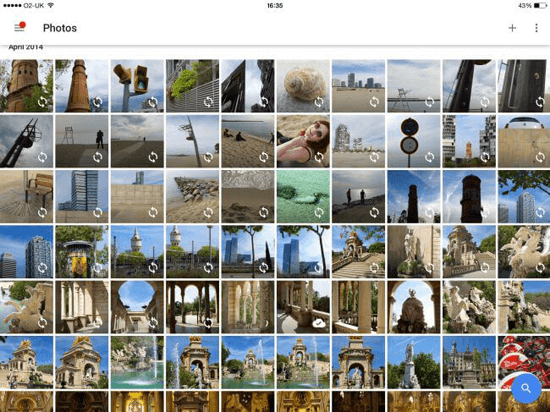Image resolution: width=550 pixels, height=412 pixels.
Task: Tap the Photos title in the header
Action: click(60, 28)
